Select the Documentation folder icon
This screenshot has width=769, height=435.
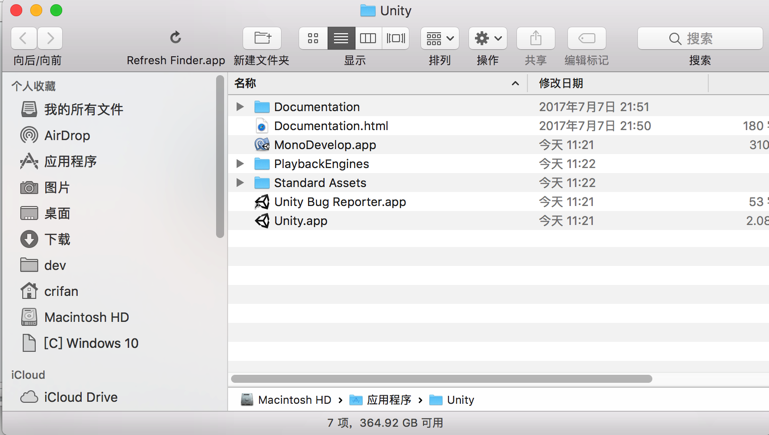[262, 106]
